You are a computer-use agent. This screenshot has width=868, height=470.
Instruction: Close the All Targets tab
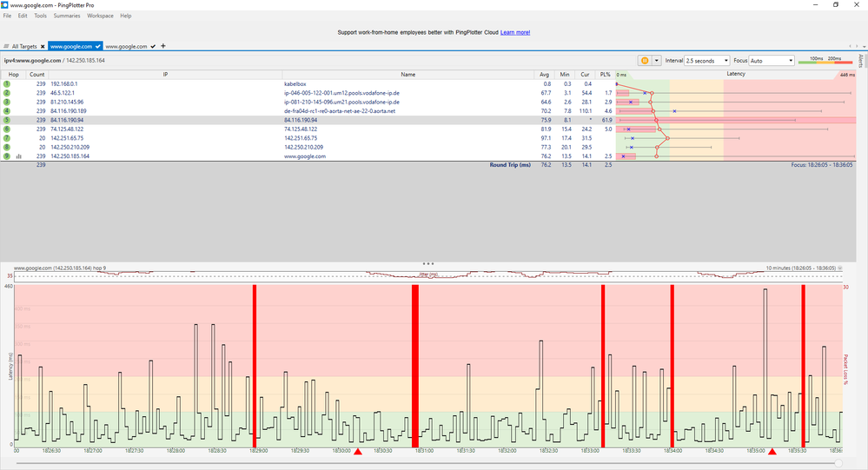[42, 46]
